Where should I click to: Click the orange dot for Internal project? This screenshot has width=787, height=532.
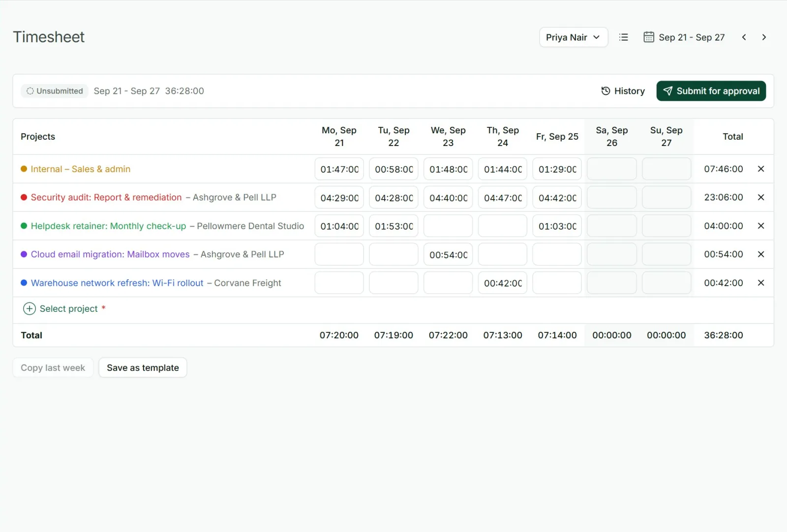click(x=24, y=169)
